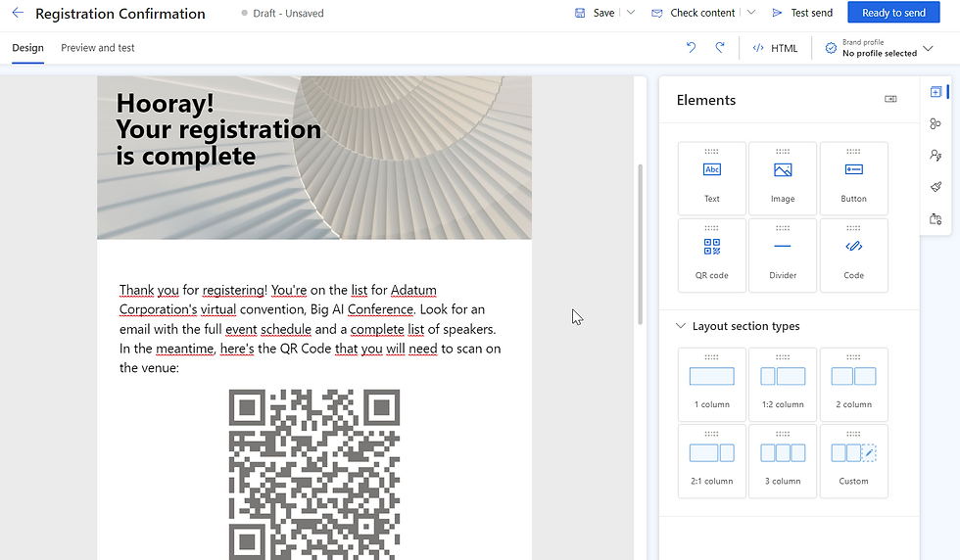Click the 'Hooray! Your registration is complete' heading
Viewport: 960px width, 560px height.
click(x=218, y=129)
